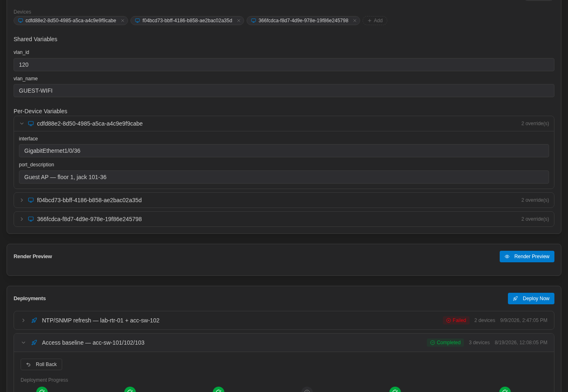Click the Deployments section heading
568x392 pixels.
[30, 299]
